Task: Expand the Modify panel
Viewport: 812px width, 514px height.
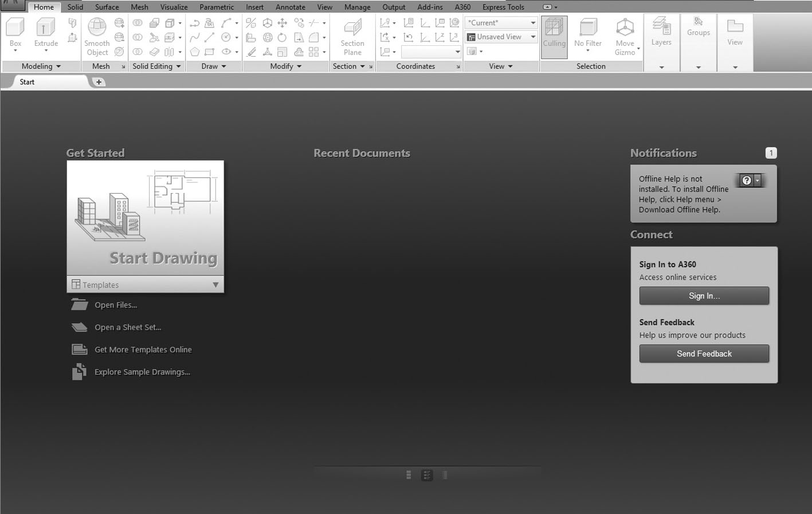Action: pyautogui.click(x=286, y=66)
